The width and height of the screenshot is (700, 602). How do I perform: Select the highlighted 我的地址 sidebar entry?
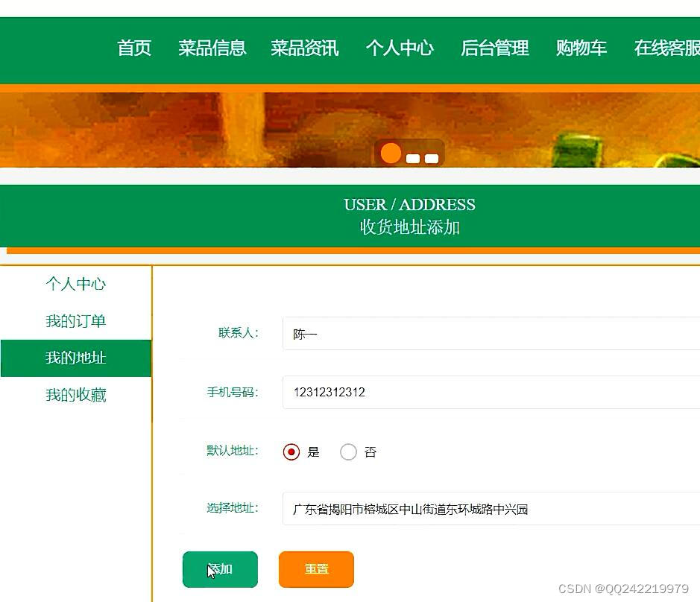coord(75,358)
